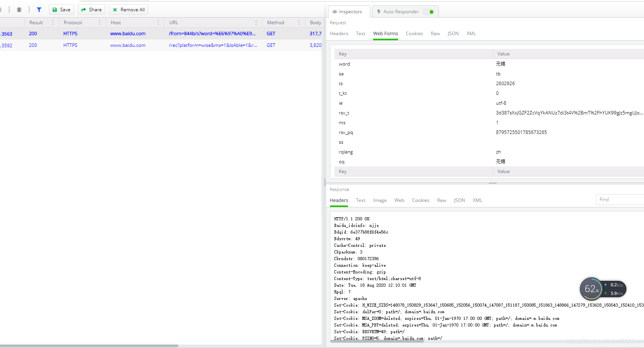Open the response Text tab
The height and width of the screenshot is (348, 644).
click(x=361, y=200)
